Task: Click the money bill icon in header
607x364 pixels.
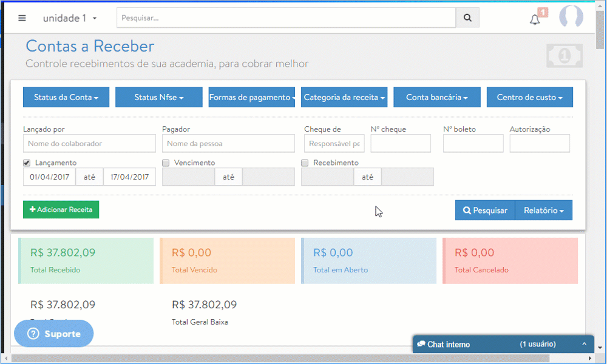Action: click(x=564, y=56)
